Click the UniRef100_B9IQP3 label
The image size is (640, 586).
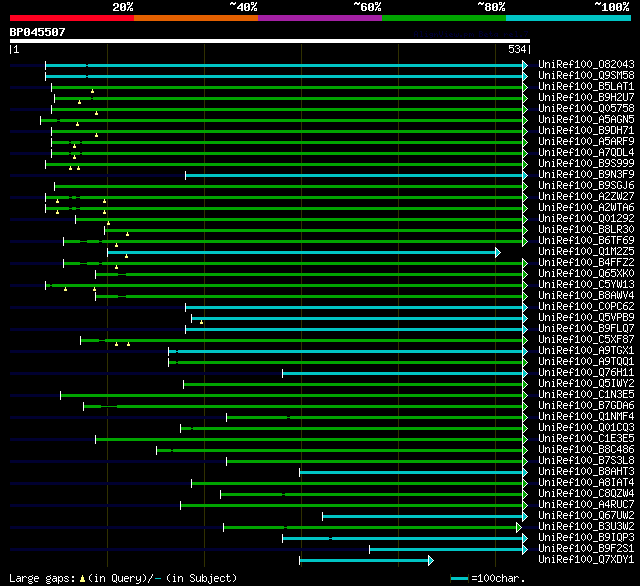(x=586, y=538)
